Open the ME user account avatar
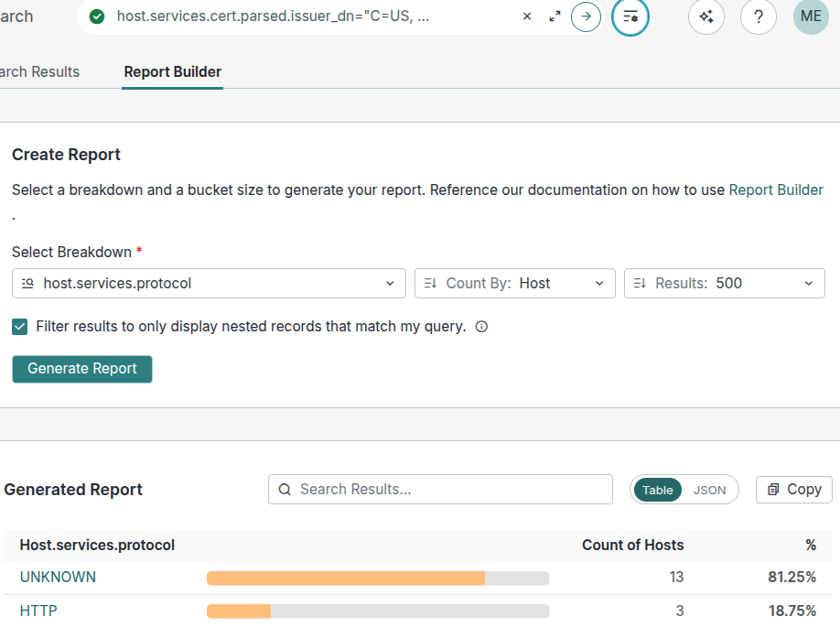Screen dimensions: 840x627 point(811,16)
